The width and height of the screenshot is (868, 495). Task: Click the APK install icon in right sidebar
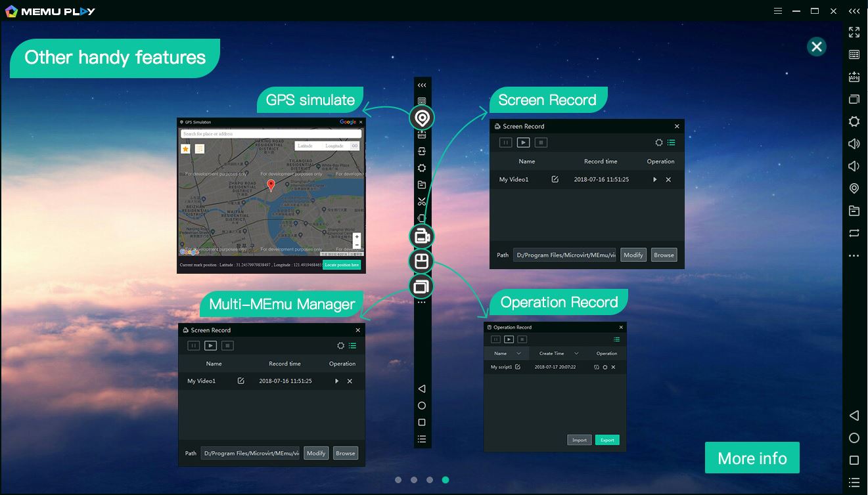click(x=854, y=77)
